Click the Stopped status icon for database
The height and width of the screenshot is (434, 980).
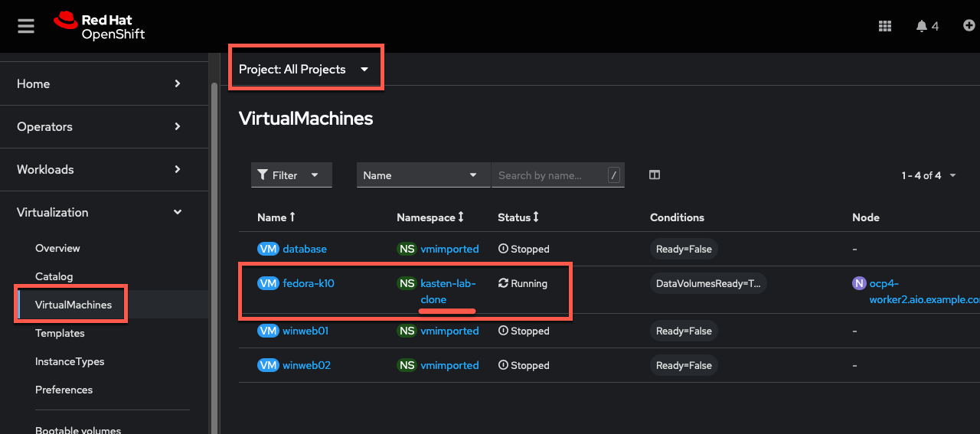click(x=503, y=249)
